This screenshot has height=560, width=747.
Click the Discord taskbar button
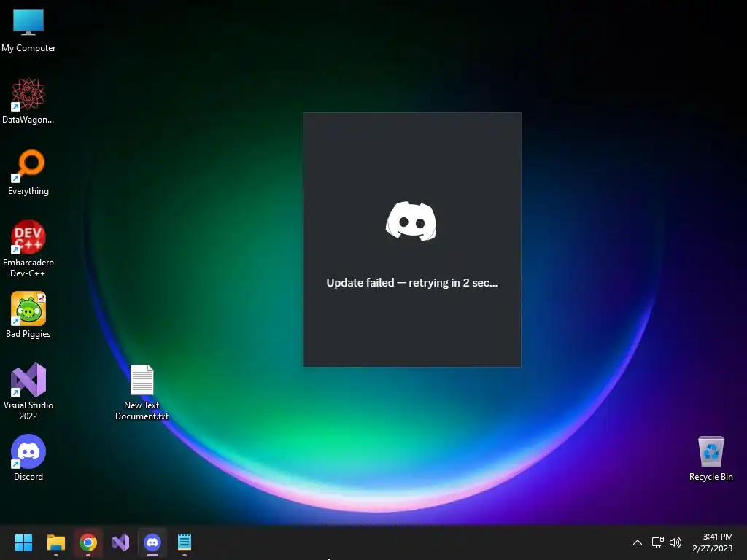point(152,542)
